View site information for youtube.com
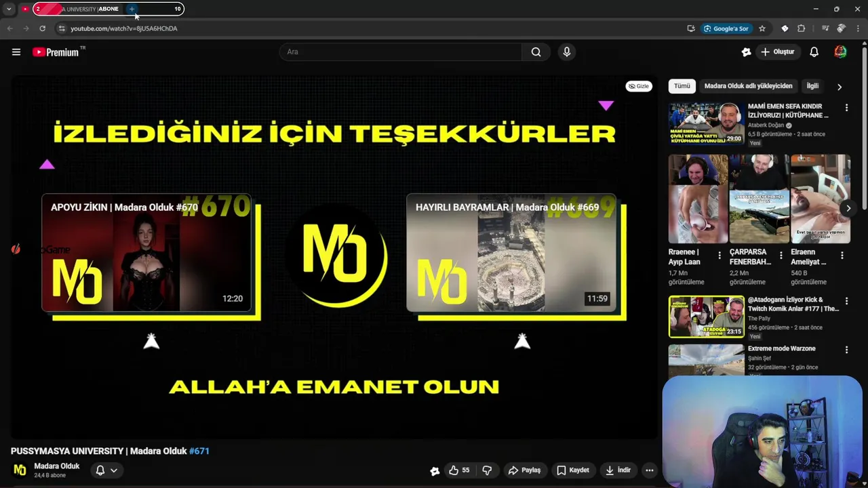The width and height of the screenshot is (868, 488). (x=61, y=28)
